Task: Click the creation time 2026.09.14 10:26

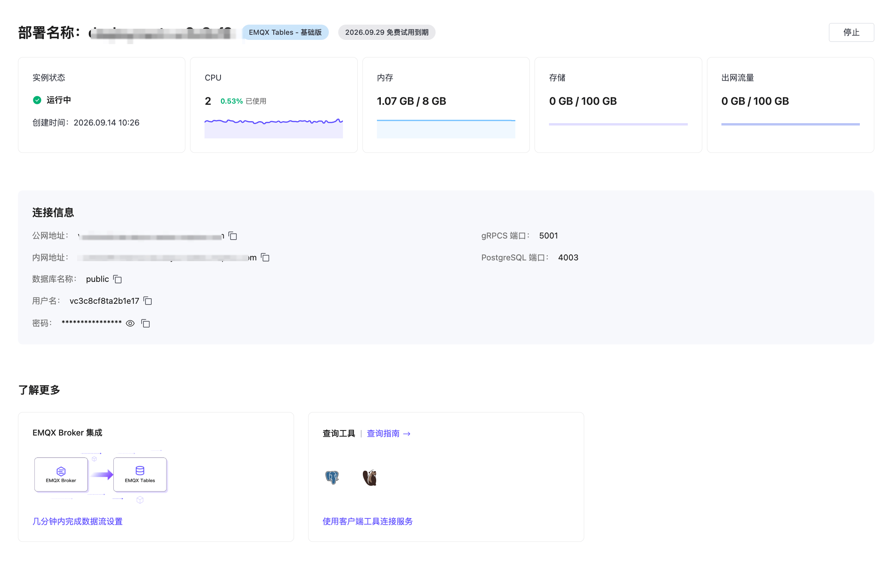Action: click(x=106, y=123)
